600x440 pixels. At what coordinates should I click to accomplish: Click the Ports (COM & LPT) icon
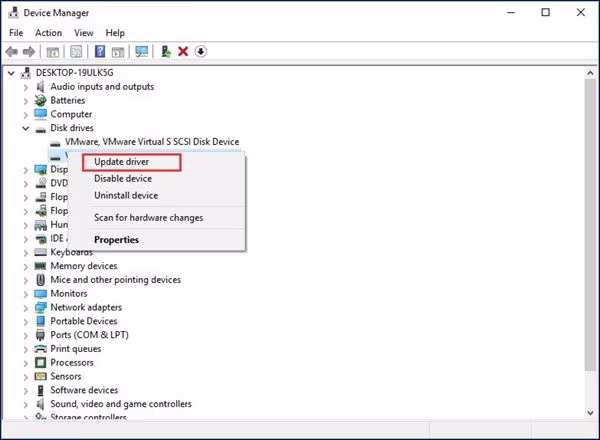click(x=40, y=335)
